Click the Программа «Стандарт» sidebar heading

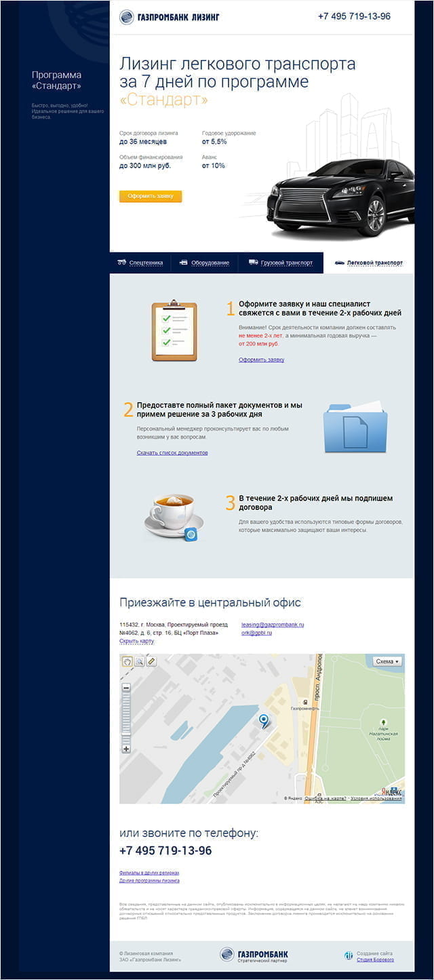pos(56,80)
